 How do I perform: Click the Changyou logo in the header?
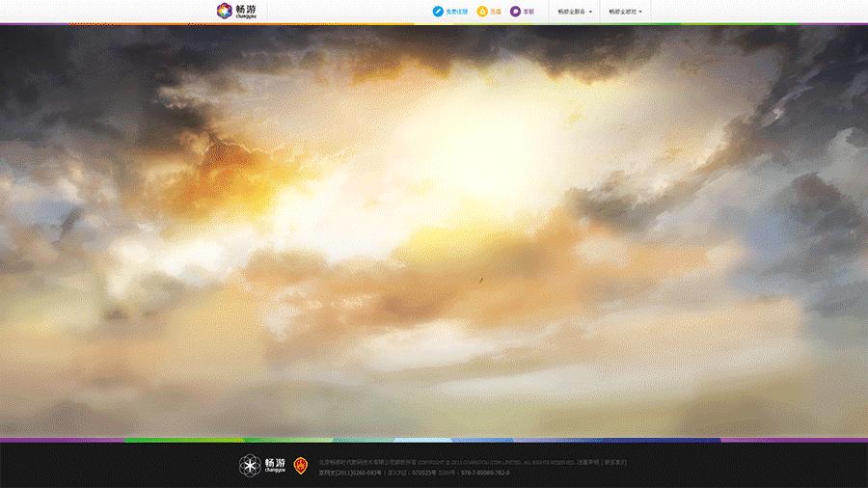point(237,11)
